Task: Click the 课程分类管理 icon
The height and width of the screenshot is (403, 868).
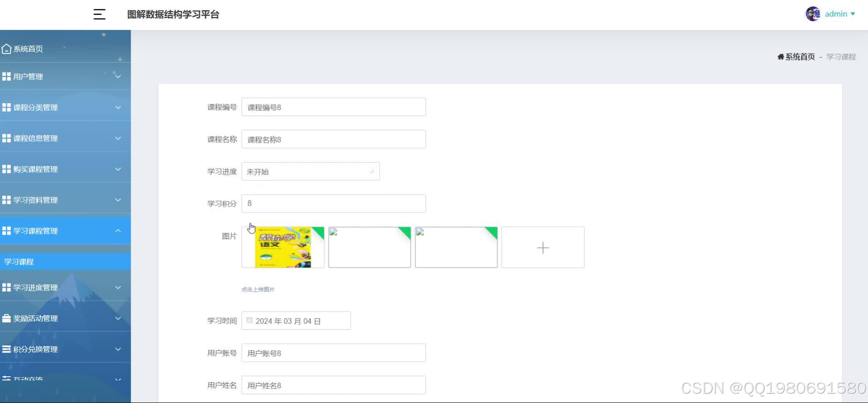Action: pyautogui.click(x=6, y=107)
